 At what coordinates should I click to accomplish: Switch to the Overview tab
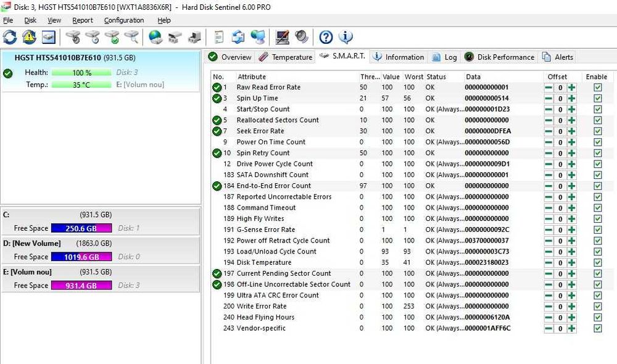point(230,57)
